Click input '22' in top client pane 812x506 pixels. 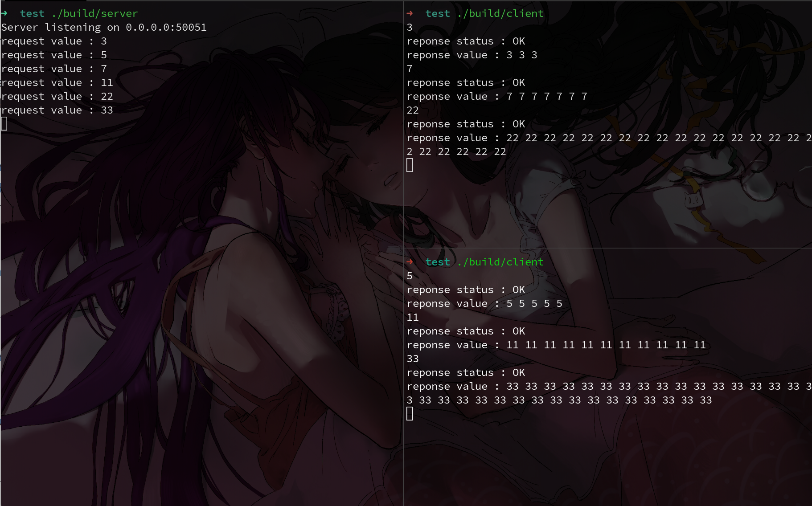tap(413, 110)
